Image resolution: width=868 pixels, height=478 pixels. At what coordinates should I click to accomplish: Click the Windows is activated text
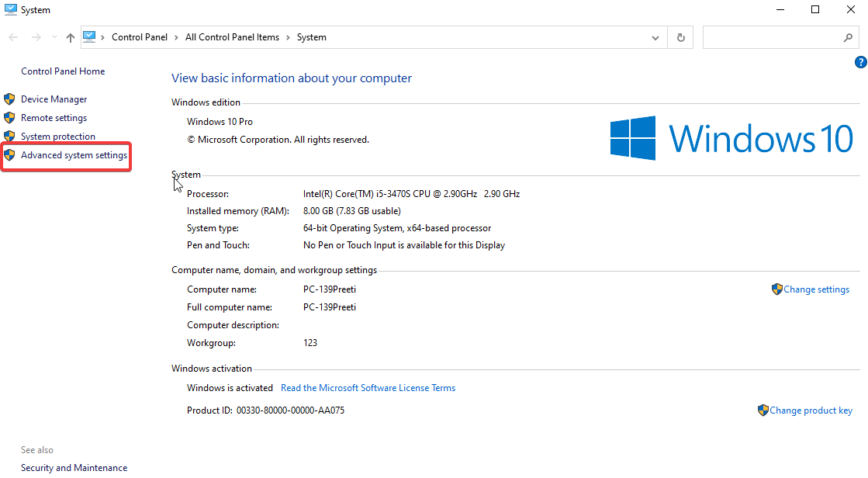tap(230, 388)
